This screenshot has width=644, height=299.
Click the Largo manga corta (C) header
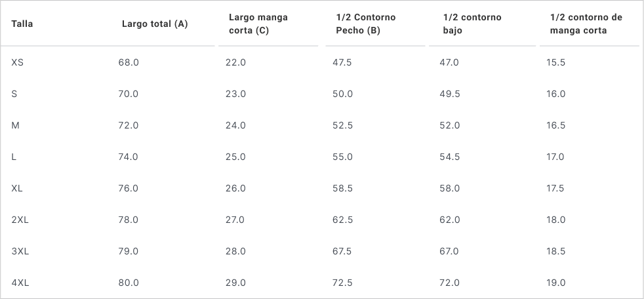[x=258, y=24]
